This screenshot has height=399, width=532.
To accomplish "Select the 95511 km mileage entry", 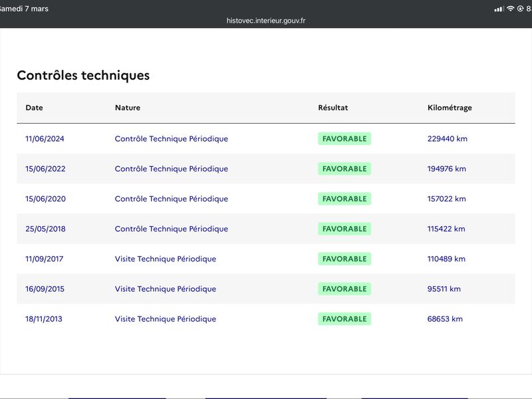I will [x=444, y=289].
